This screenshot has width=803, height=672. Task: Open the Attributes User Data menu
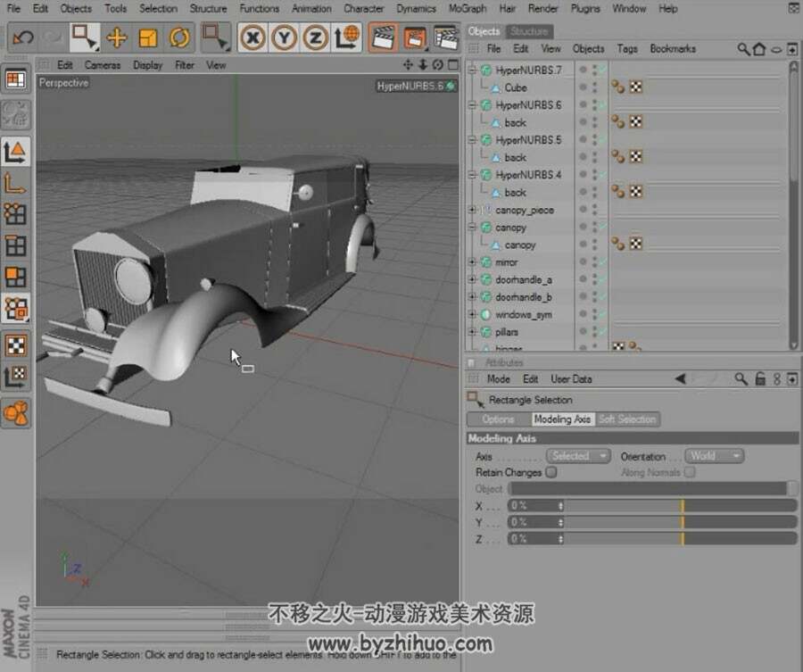click(571, 379)
